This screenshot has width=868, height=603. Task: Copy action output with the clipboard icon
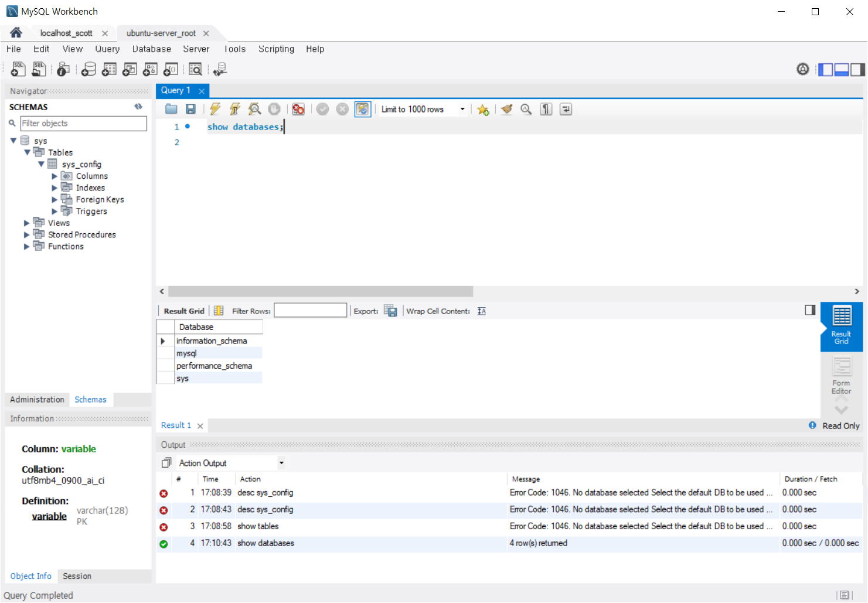tap(166, 463)
